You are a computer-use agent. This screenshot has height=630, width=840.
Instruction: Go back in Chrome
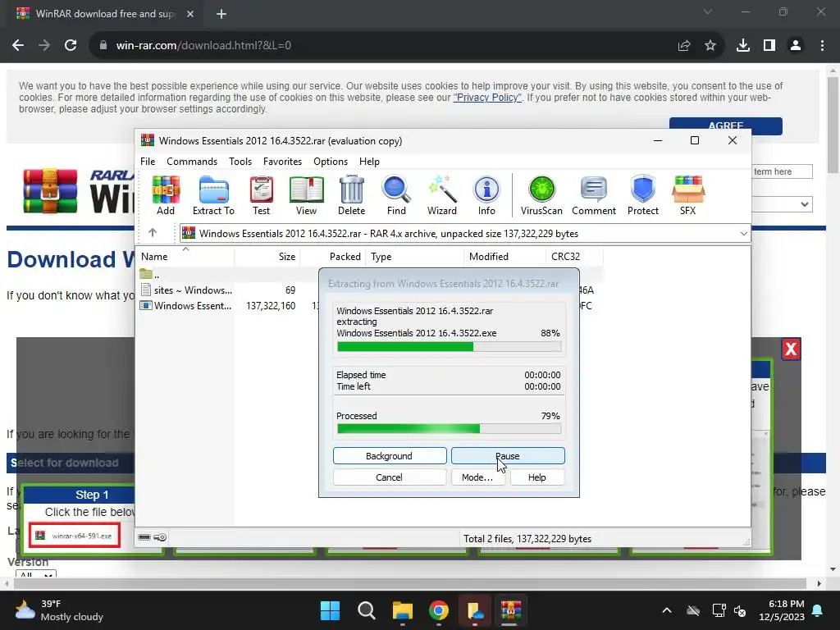(x=18, y=46)
